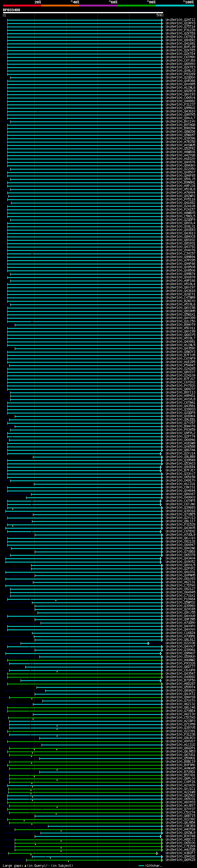Select the UniRef100_A1IIU1 label

[x=180, y=484]
